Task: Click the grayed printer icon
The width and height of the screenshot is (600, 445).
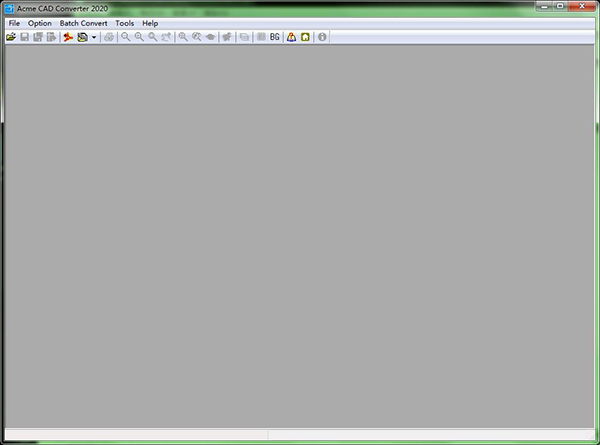Action: pyautogui.click(x=109, y=37)
